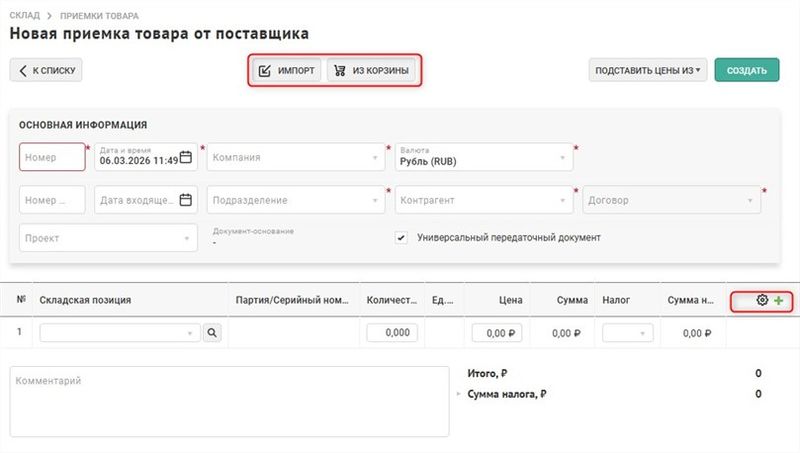Open the calendar for Дата и время
The width and height of the screenshot is (800, 453).
click(x=186, y=157)
